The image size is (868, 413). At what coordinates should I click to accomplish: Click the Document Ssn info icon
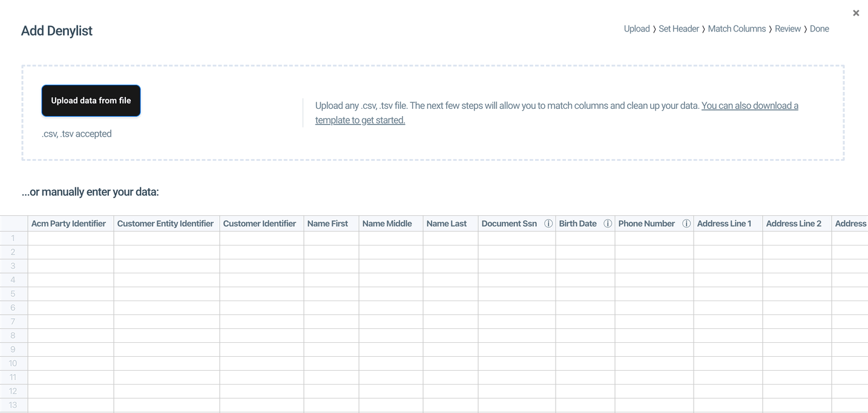548,224
